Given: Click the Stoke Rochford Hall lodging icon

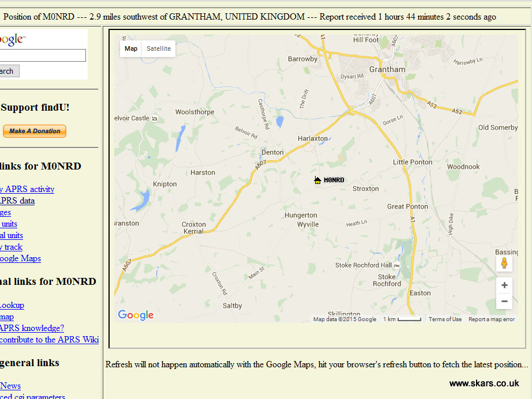Looking at the screenshot, I should pyautogui.click(x=396, y=265).
